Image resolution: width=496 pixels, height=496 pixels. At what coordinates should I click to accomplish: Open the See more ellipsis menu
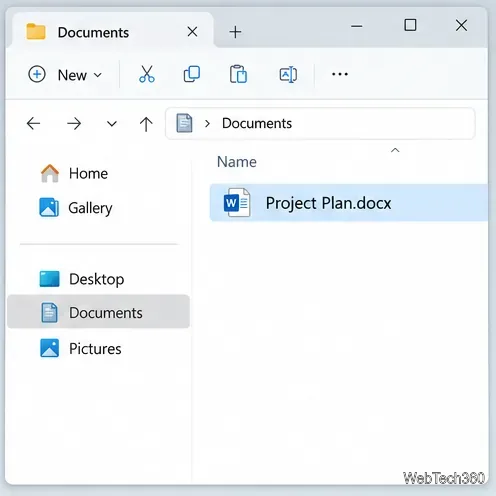340,74
